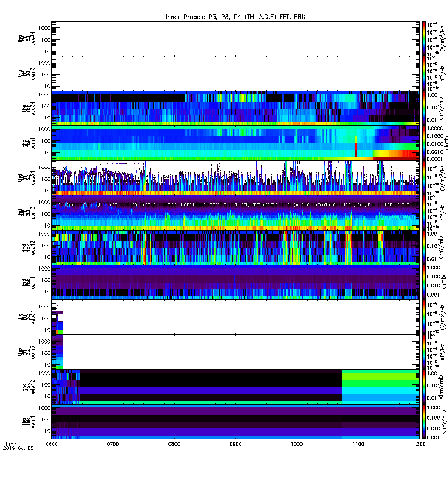This screenshot has height=478, width=448.
Task: Click the red-orange burst in tha fbk scm1 panel
Action: (x=396, y=154)
